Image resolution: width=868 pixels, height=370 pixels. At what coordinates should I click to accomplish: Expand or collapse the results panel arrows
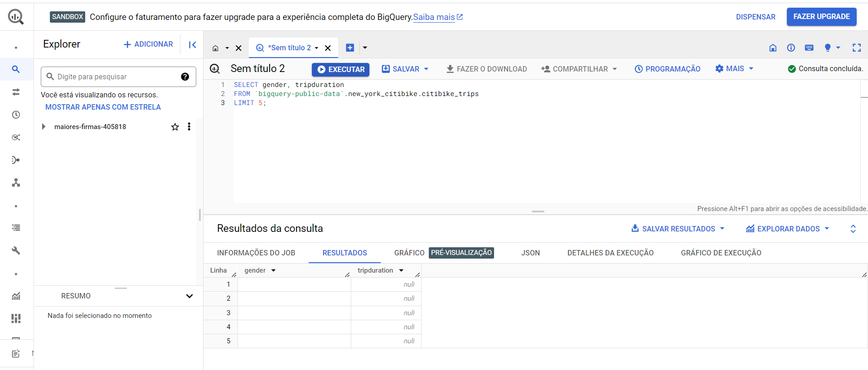pyautogui.click(x=853, y=229)
